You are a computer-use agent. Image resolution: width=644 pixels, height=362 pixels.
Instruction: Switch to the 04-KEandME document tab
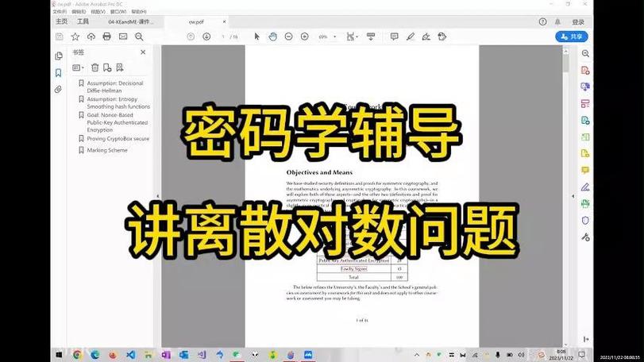tap(130, 21)
